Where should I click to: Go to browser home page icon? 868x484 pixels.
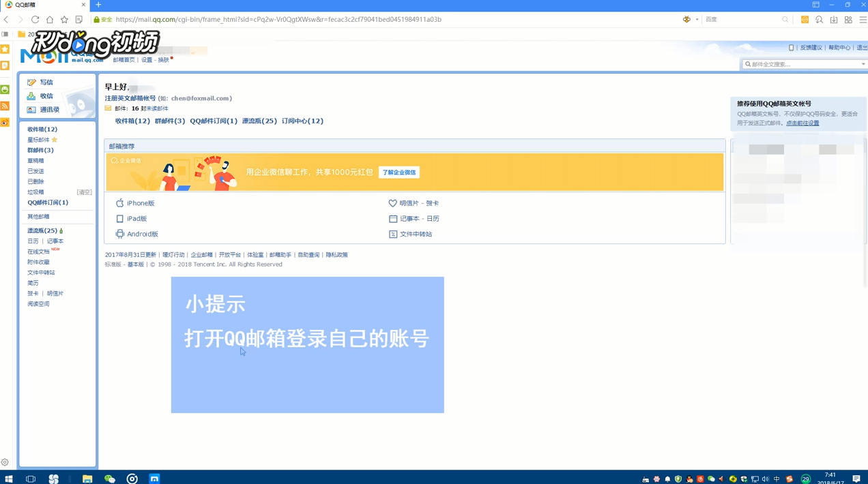click(x=50, y=20)
